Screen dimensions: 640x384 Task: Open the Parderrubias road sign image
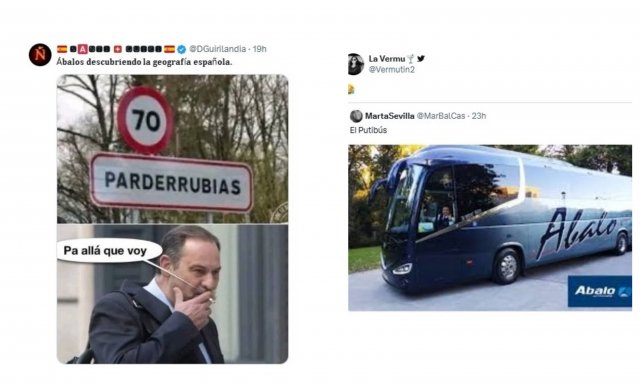[x=172, y=149]
